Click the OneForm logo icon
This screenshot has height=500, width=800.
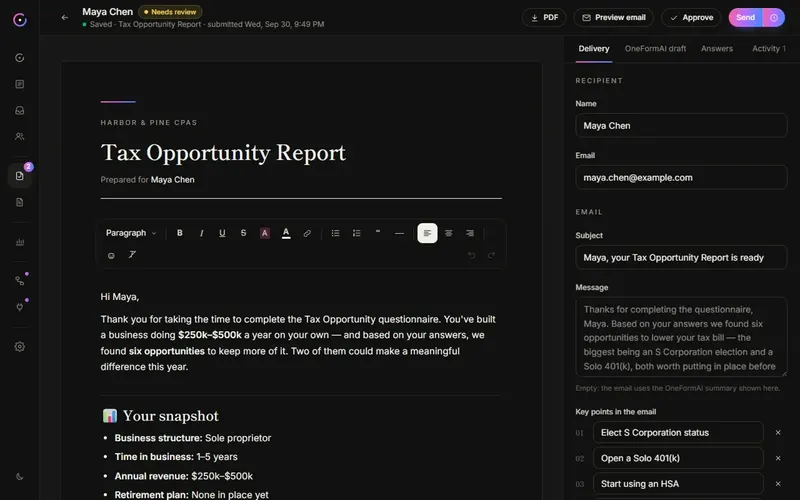(19, 20)
